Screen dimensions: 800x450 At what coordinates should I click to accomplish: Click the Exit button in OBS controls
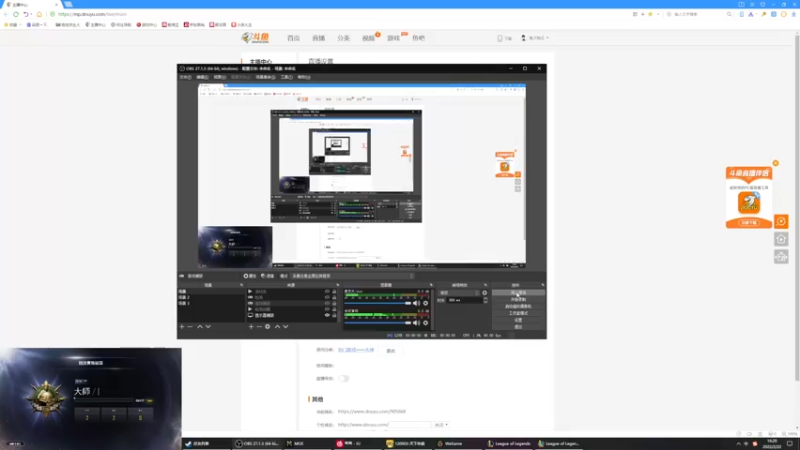click(518, 327)
